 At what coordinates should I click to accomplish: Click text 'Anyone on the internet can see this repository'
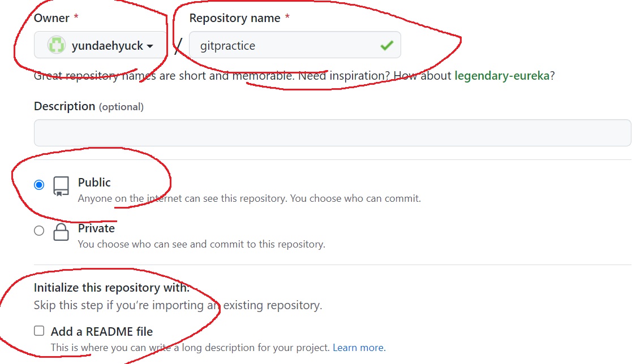click(182, 198)
